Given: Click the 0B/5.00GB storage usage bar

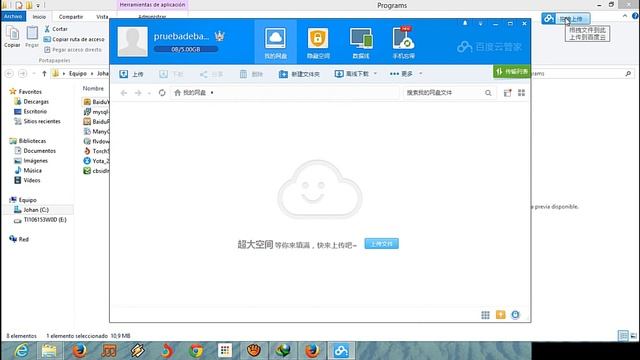Looking at the screenshot, I should point(186,49).
